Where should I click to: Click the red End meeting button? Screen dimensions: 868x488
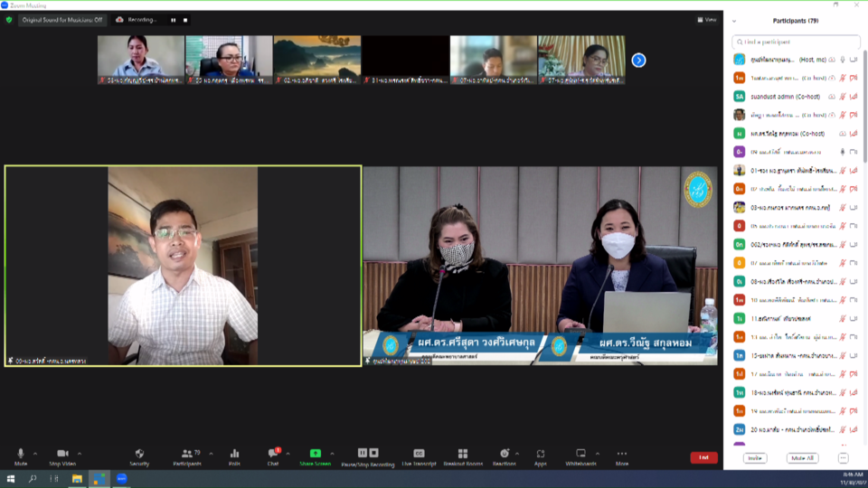click(703, 457)
